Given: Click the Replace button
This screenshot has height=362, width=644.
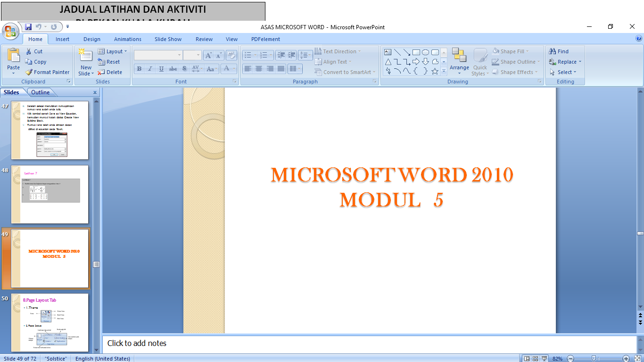Looking at the screenshot, I should pyautogui.click(x=565, y=62).
